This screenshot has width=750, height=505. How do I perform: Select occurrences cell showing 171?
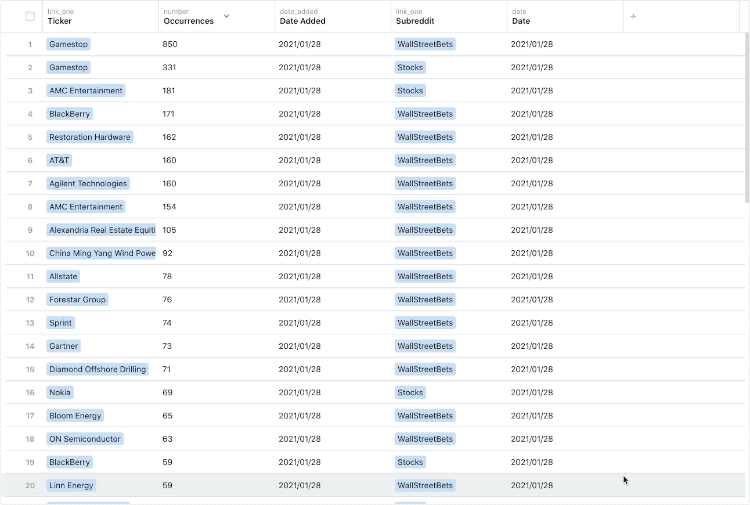[217, 114]
